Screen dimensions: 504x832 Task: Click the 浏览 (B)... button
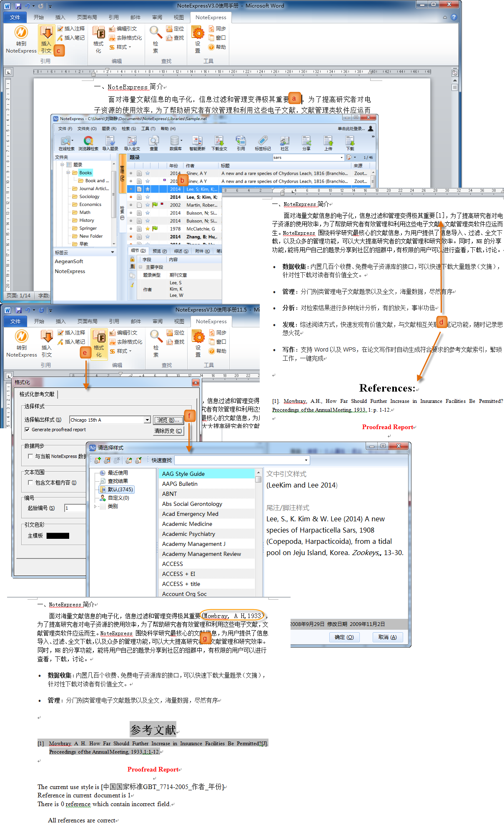[x=168, y=420]
